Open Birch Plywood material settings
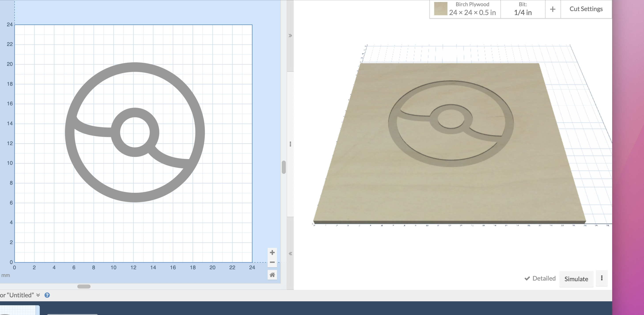 tap(465, 9)
